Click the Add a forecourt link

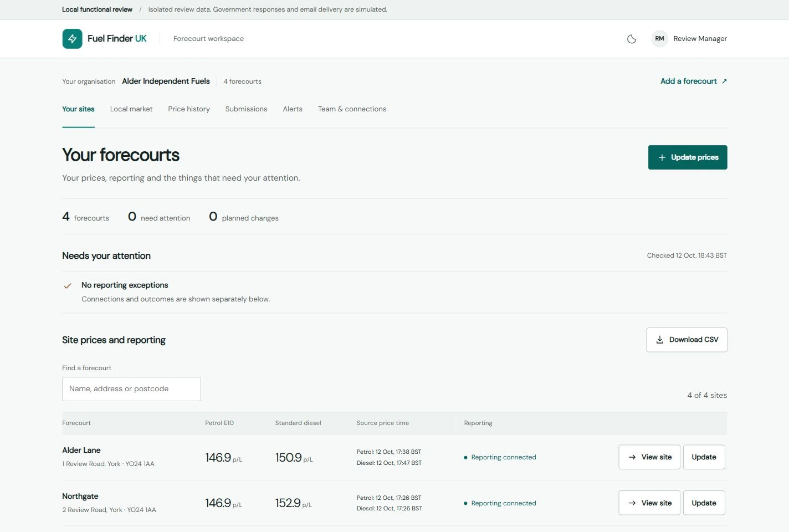694,81
